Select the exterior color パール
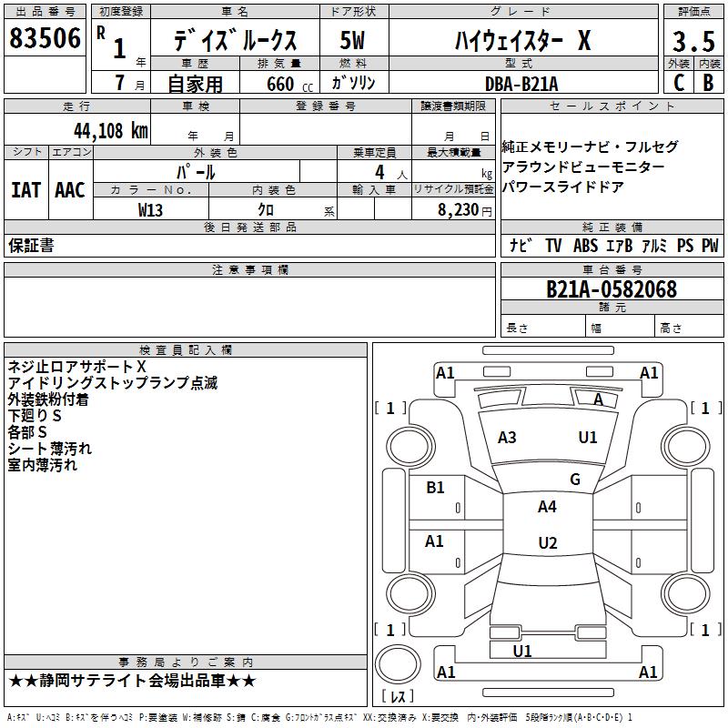The image size is (728, 728). click(x=196, y=172)
